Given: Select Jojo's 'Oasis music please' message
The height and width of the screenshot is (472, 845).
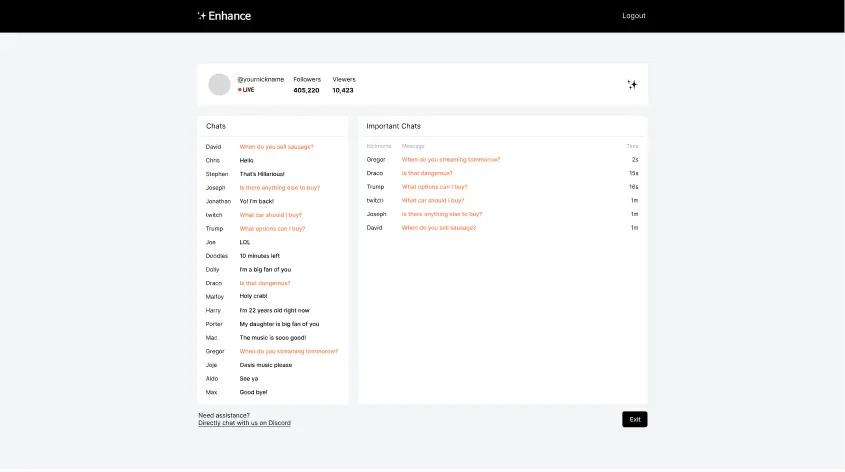Looking at the screenshot, I should tap(266, 365).
